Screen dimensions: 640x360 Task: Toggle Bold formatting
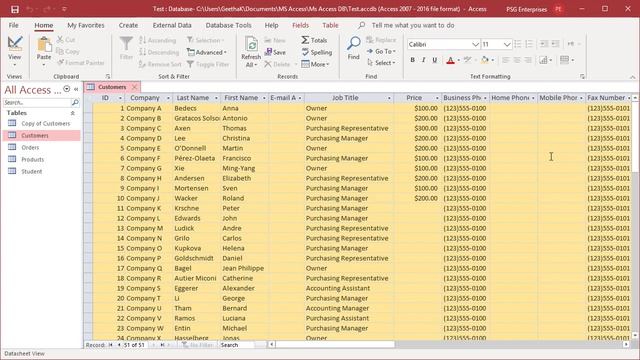coord(412,60)
